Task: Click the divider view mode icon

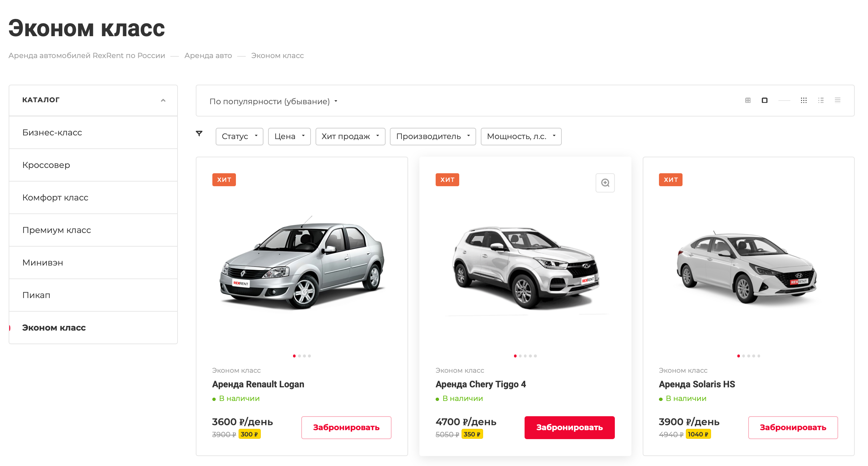Action: point(785,100)
